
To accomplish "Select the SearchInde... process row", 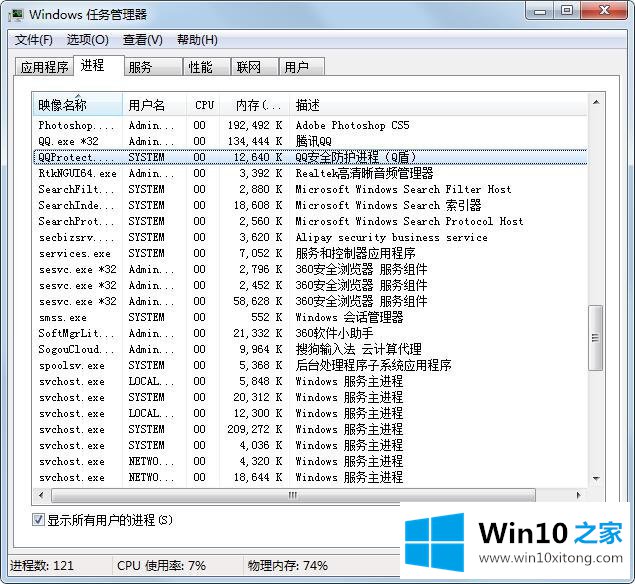I will click(x=310, y=205).
